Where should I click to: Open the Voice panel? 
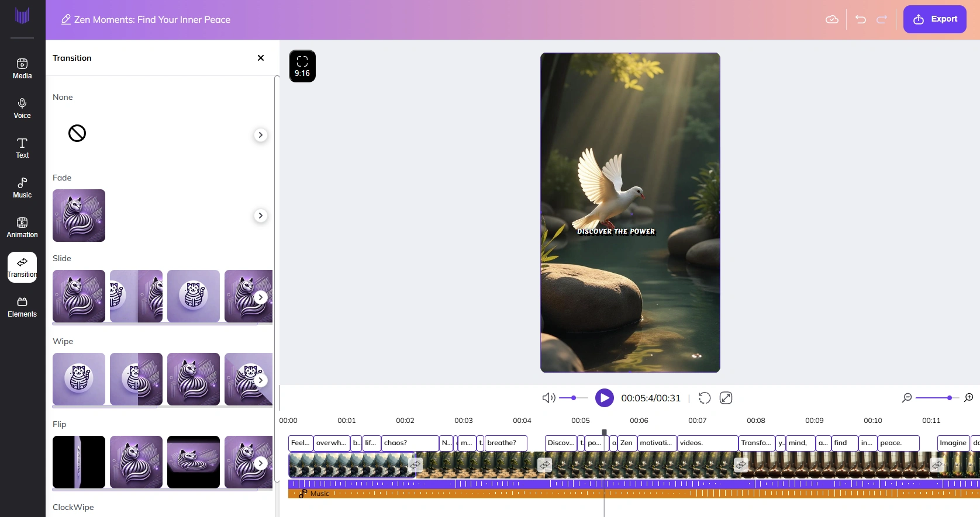[22, 108]
